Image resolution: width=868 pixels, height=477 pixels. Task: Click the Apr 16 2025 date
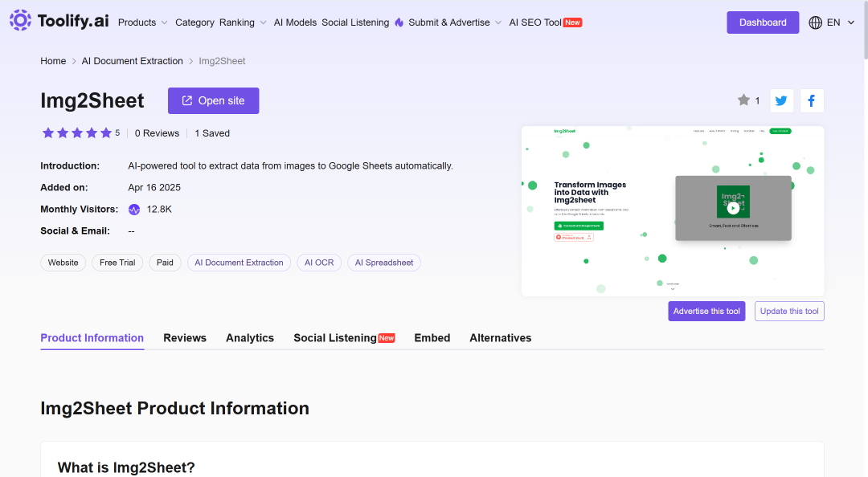click(154, 188)
